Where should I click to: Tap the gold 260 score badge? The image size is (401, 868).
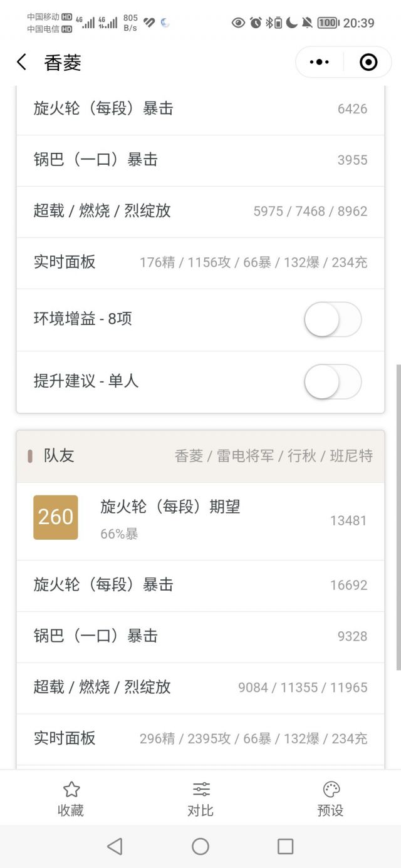56,517
